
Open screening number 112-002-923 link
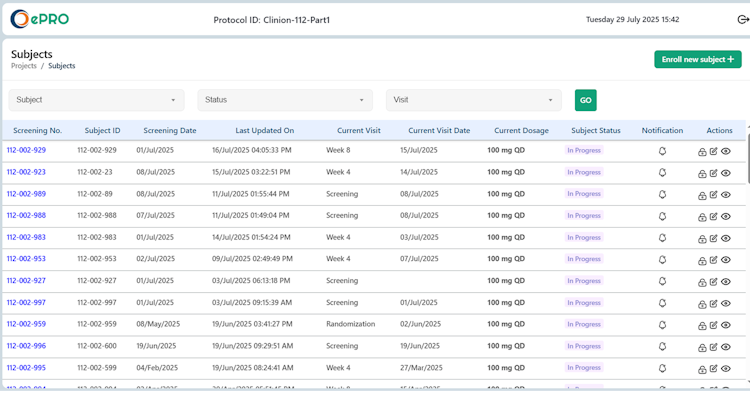[26, 172]
